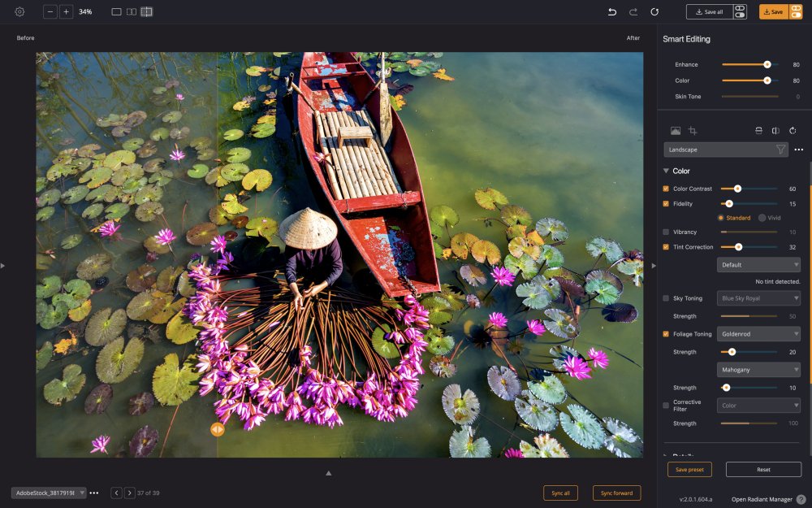
Task: Collapse the Color section triangle
Action: pyautogui.click(x=666, y=171)
